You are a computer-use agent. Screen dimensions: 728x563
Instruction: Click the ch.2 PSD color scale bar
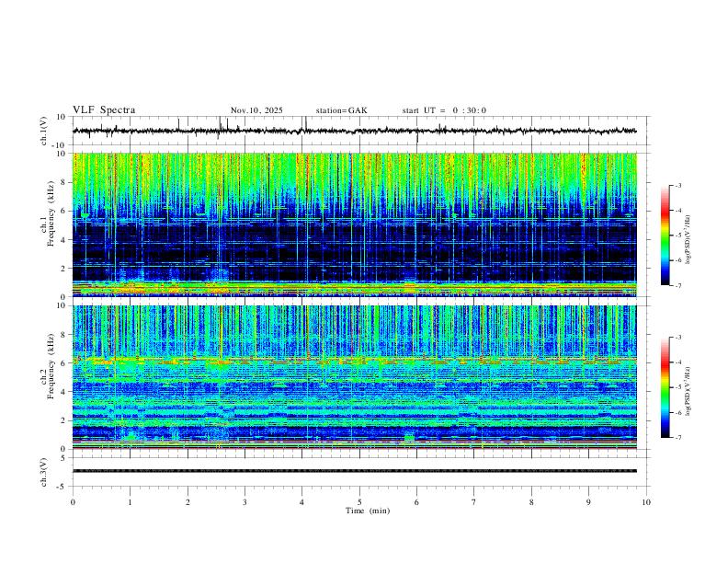point(665,387)
